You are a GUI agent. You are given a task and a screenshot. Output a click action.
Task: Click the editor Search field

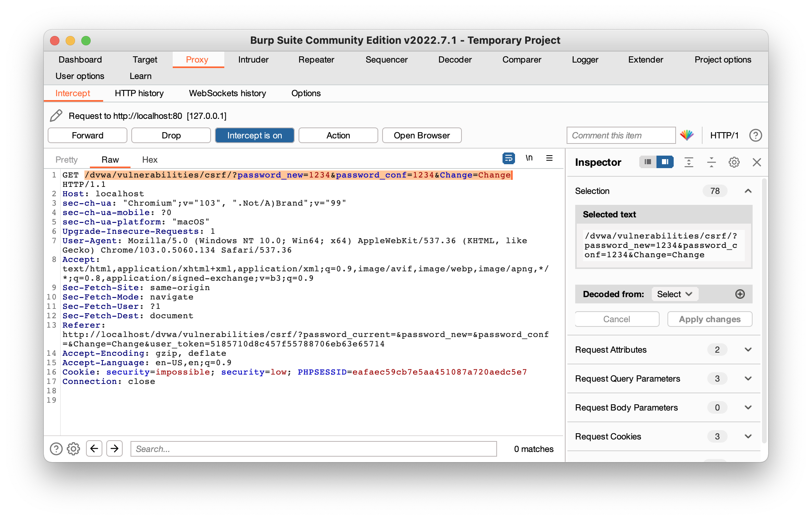(313, 449)
